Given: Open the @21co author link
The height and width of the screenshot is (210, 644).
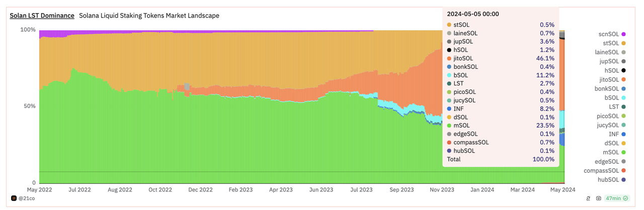Looking at the screenshot, I should (x=27, y=198).
